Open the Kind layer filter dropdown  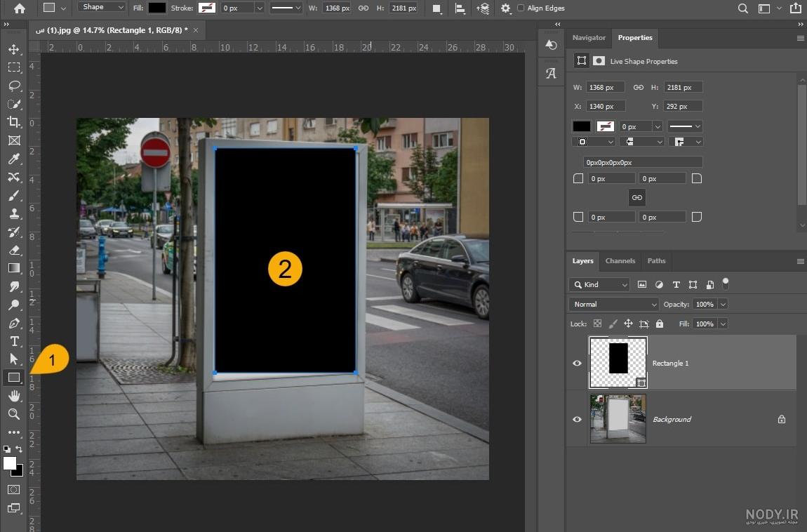pyautogui.click(x=599, y=284)
